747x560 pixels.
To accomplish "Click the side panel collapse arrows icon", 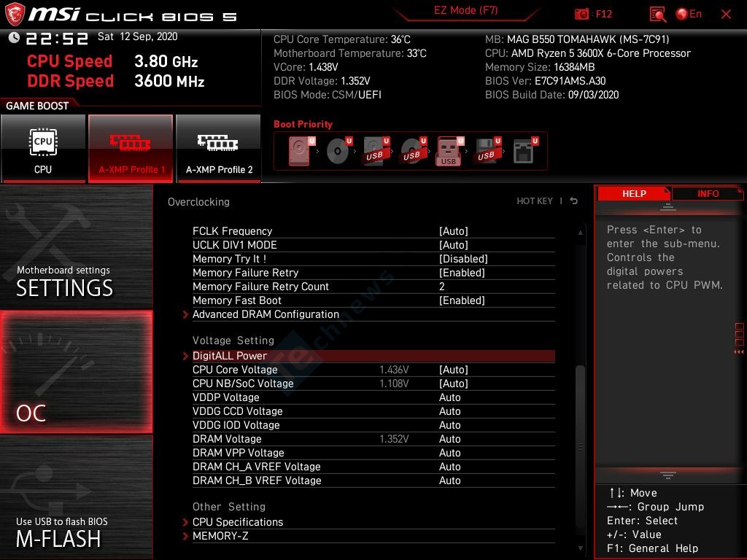I will point(739,352).
